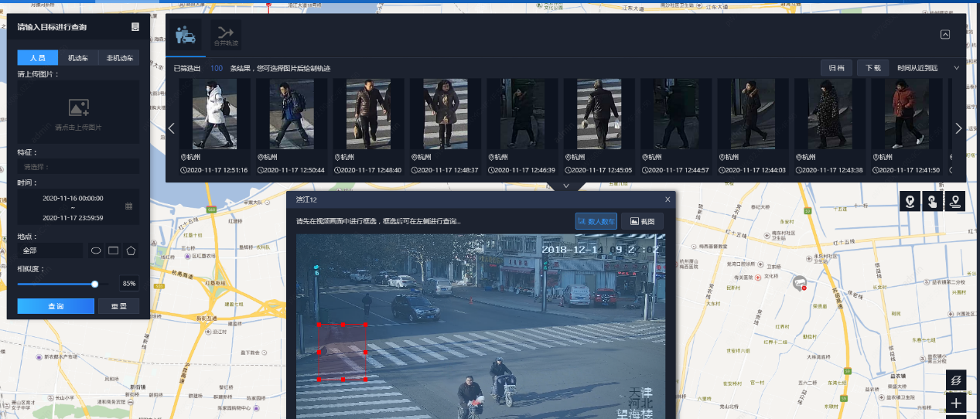Click the map layers icon at bottom right
This screenshot has height=419, width=980.
coord(956,380)
